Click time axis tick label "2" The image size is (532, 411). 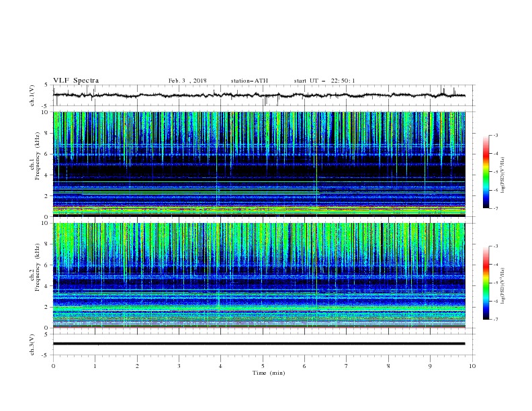point(137,366)
